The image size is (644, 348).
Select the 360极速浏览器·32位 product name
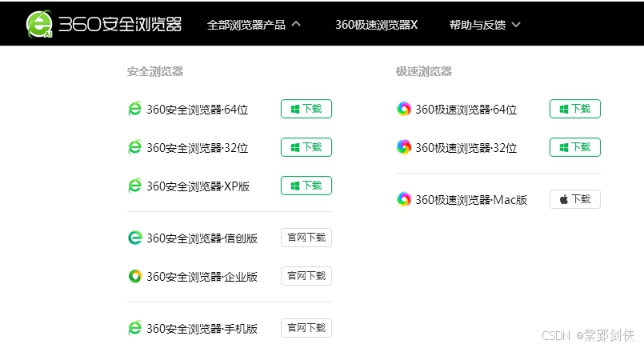click(466, 147)
